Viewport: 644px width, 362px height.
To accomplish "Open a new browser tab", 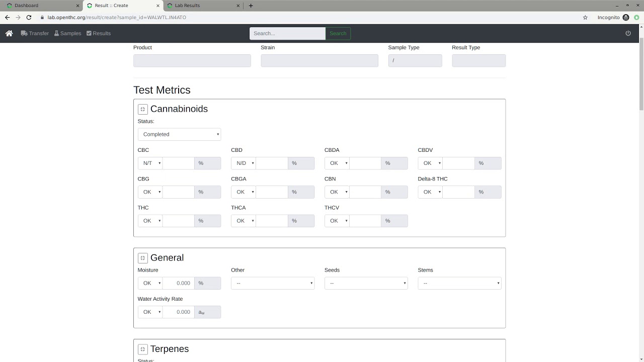I will [x=251, y=6].
